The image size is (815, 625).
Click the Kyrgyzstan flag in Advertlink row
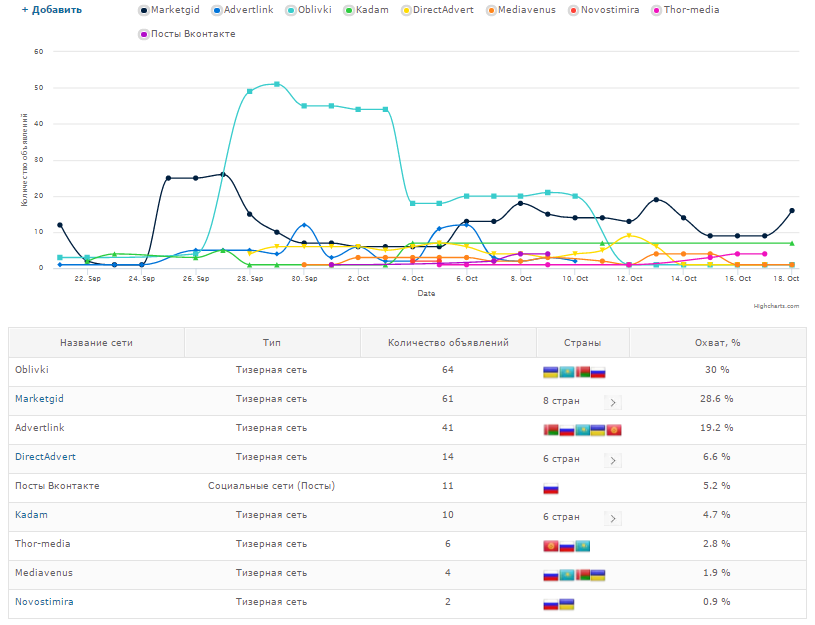614,430
